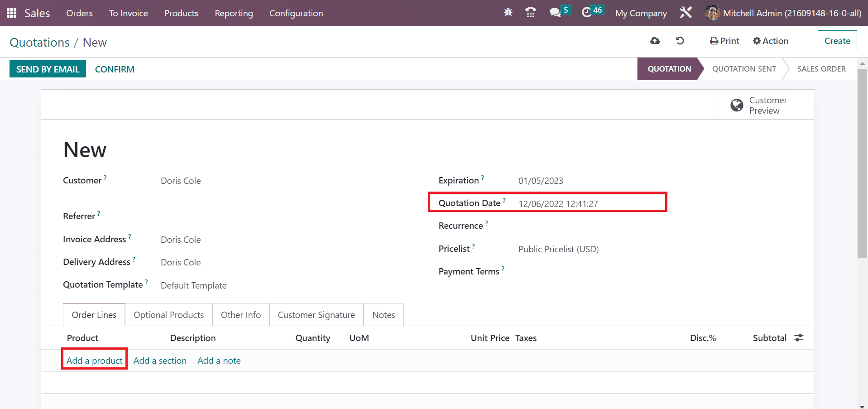Image resolution: width=868 pixels, height=409 pixels.
Task: Confirm the quotation
Action: click(115, 69)
